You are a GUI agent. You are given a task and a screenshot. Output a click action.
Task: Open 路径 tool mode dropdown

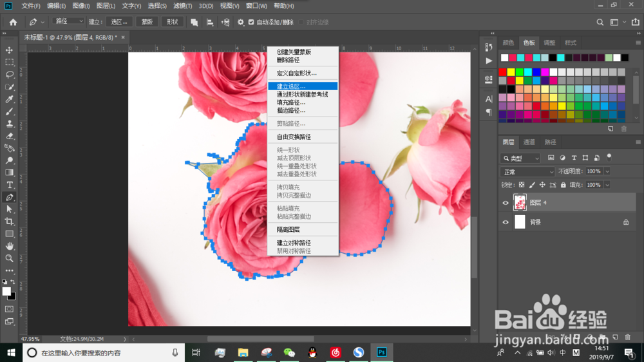click(68, 21)
